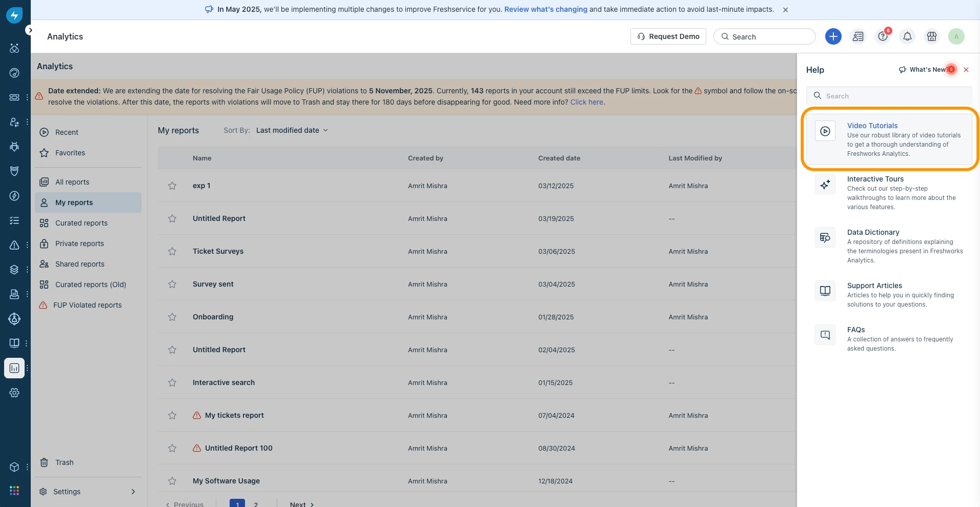Click the Name column header

click(202, 158)
